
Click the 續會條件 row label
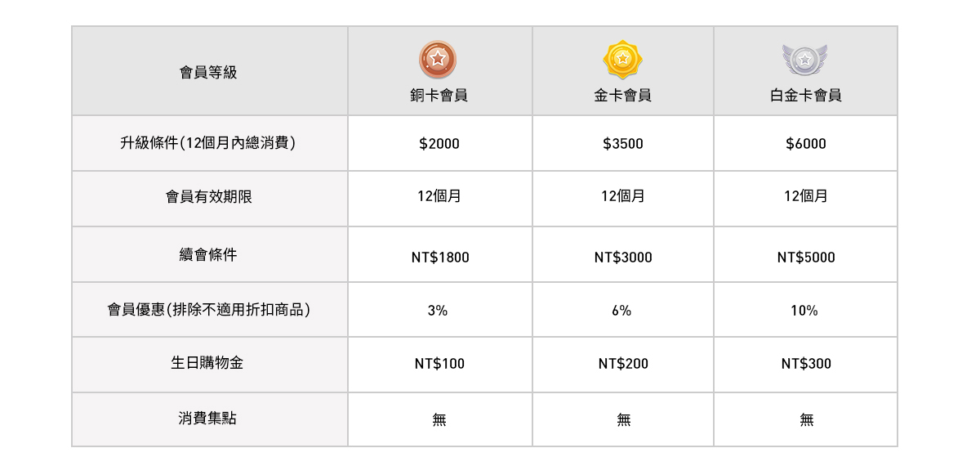pos(208,255)
